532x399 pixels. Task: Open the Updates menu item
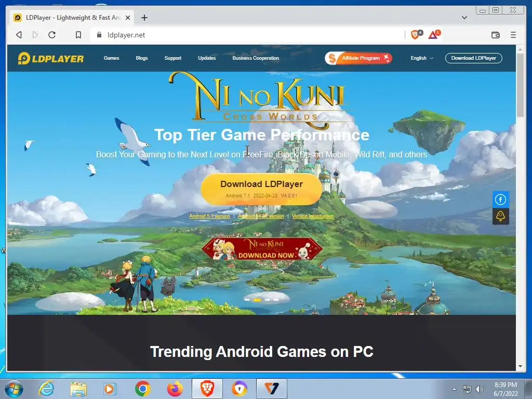pos(207,58)
